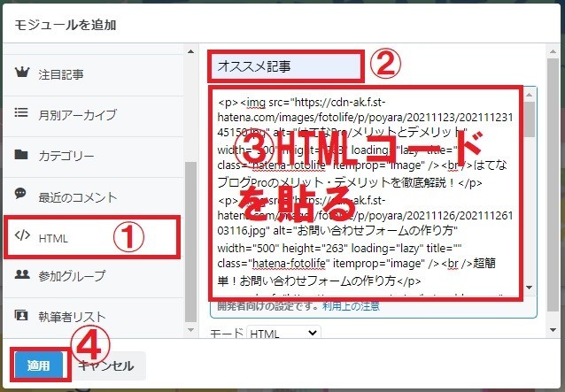Click the module list scroll up arrow
The width and height of the screenshot is (565, 392).
[x=191, y=51]
